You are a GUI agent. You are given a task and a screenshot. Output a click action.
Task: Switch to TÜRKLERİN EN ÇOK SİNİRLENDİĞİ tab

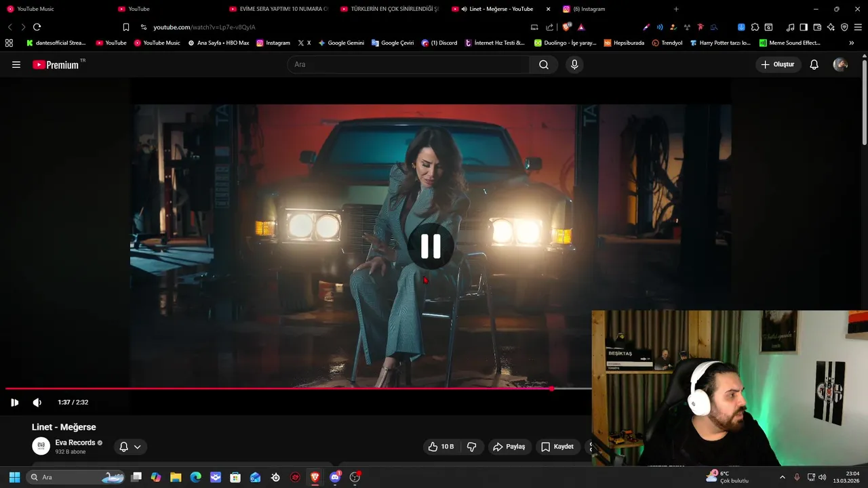click(389, 9)
